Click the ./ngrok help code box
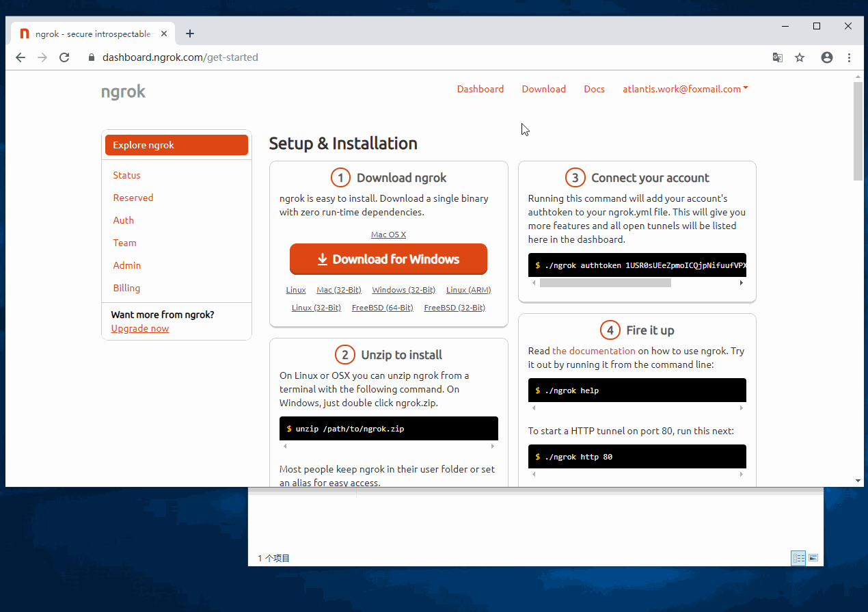868x612 pixels. (637, 390)
